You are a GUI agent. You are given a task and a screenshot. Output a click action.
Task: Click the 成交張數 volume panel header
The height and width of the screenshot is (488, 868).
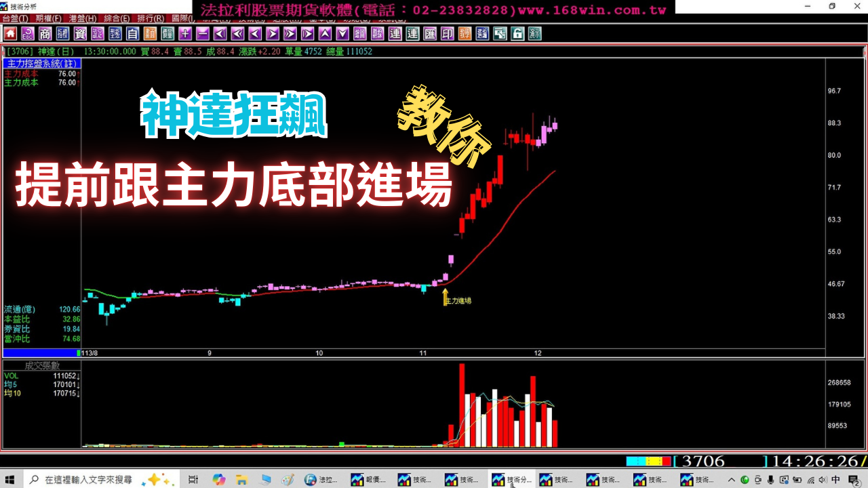41,365
